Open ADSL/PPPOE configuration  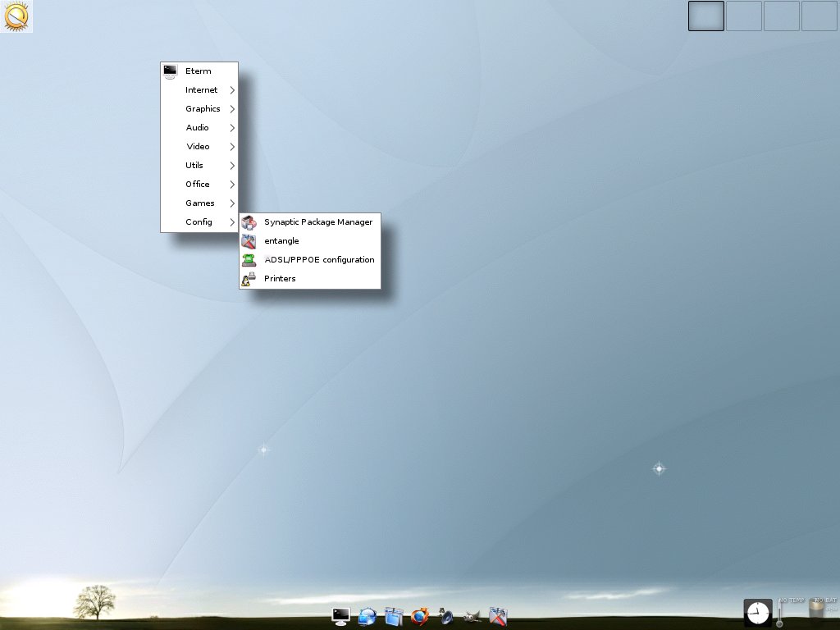point(309,260)
